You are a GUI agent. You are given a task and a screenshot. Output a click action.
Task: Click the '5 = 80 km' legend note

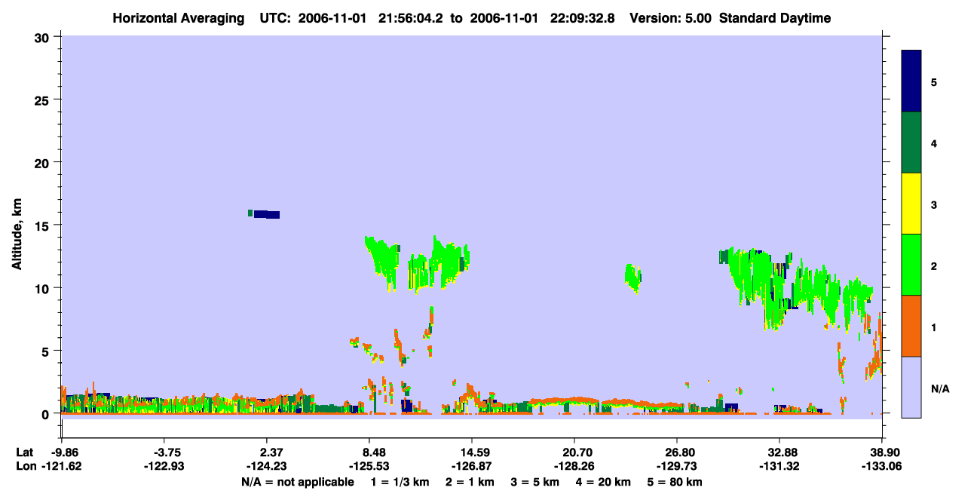click(675, 482)
